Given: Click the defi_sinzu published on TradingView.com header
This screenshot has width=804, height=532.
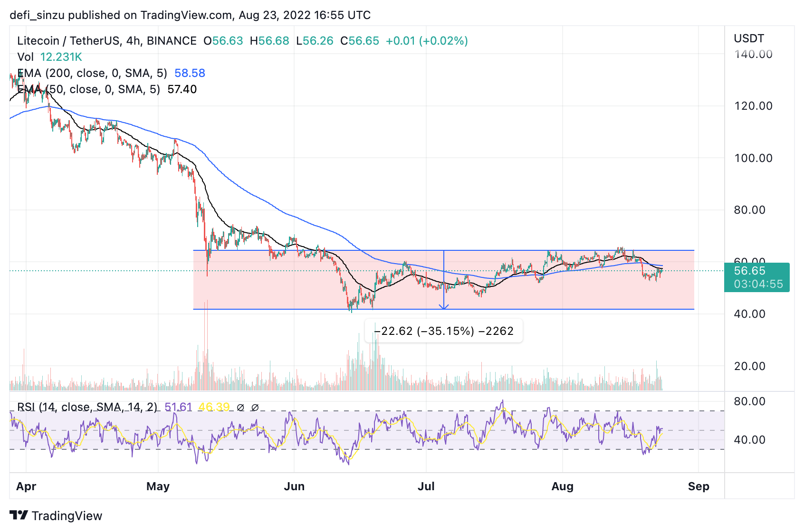Looking at the screenshot, I should [x=190, y=15].
